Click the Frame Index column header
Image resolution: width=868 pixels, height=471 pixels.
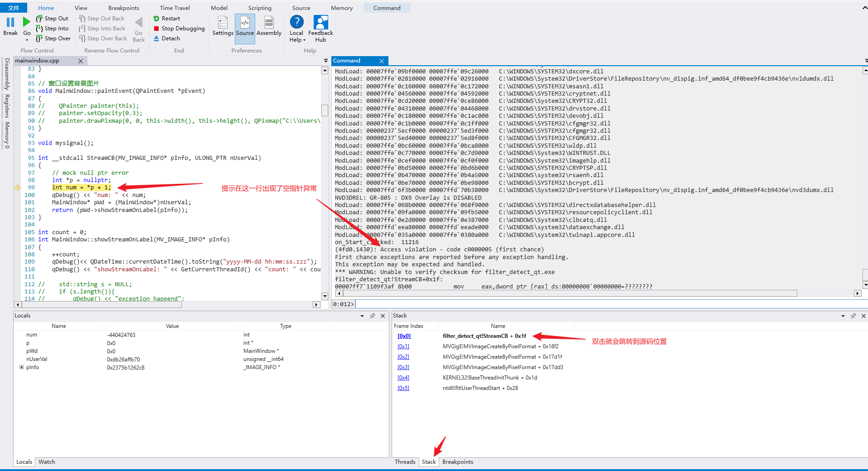click(x=408, y=326)
